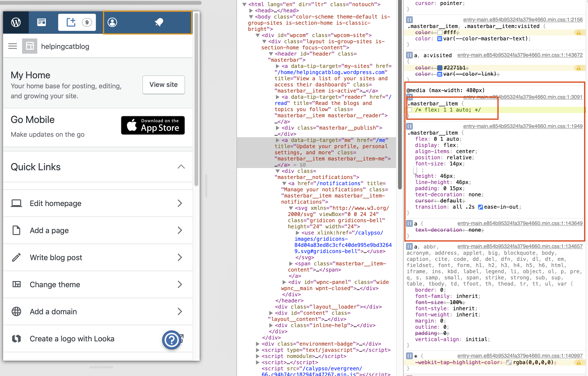Click the #2271b1 color swatch
This screenshot has width=588, height=376.
(440, 68)
